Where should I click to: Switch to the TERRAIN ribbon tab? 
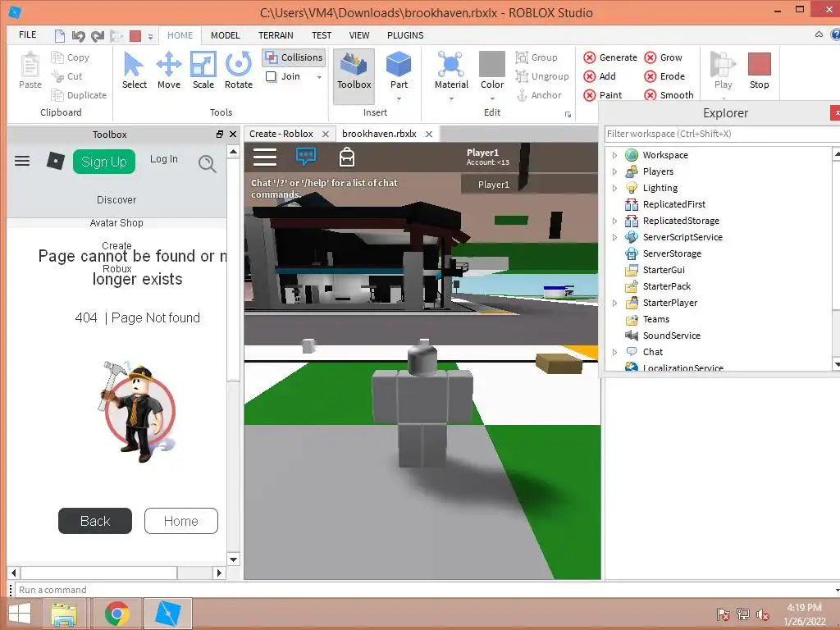[x=276, y=35]
